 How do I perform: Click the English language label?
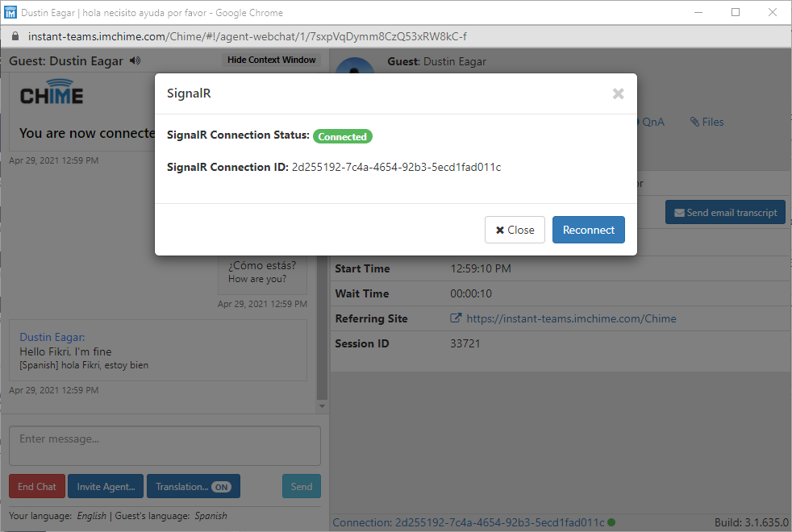tap(91, 516)
